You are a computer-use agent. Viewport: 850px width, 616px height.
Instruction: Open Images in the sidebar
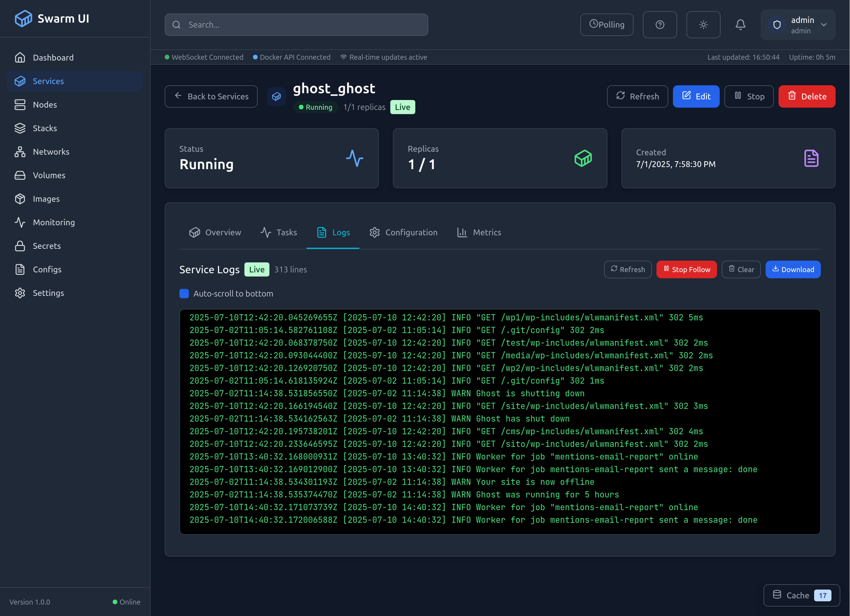(x=75, y=199)
